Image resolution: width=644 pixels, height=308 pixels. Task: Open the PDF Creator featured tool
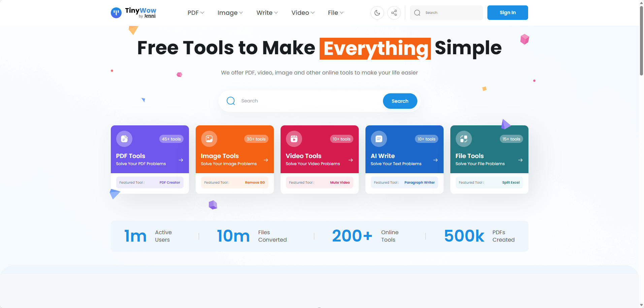(x=170, y=183)
